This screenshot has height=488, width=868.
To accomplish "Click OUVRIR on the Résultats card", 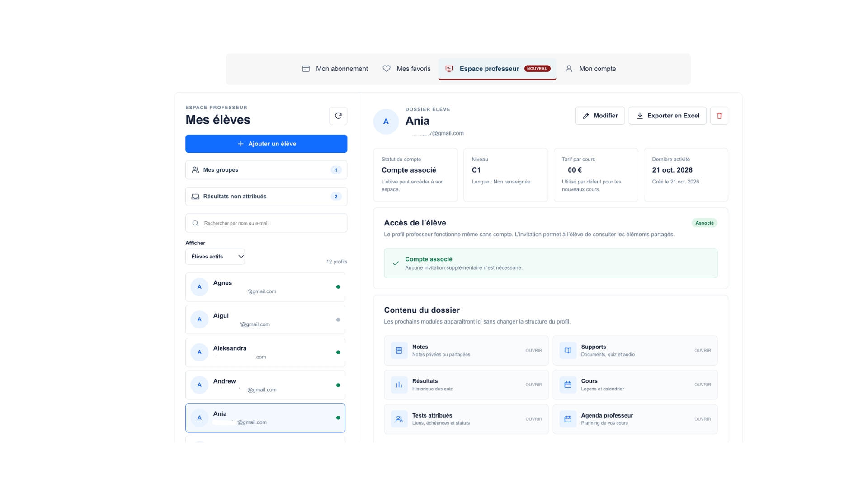I will [533, 385].
